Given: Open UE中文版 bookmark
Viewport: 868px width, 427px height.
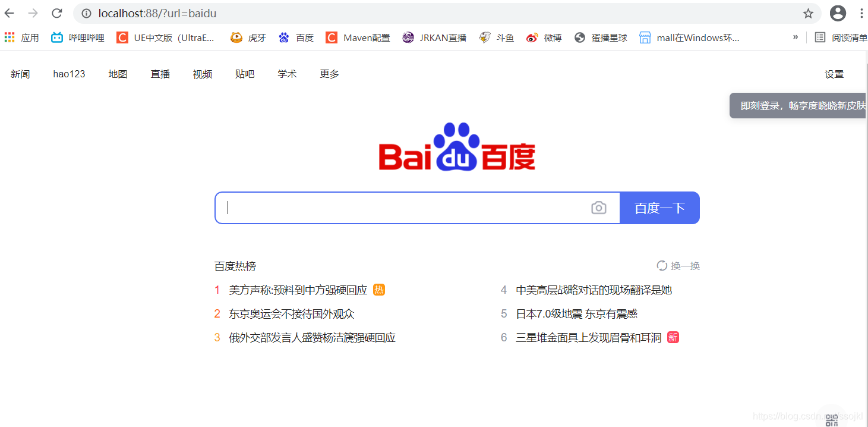Looking at the screenshot, I should pos(166,37).
